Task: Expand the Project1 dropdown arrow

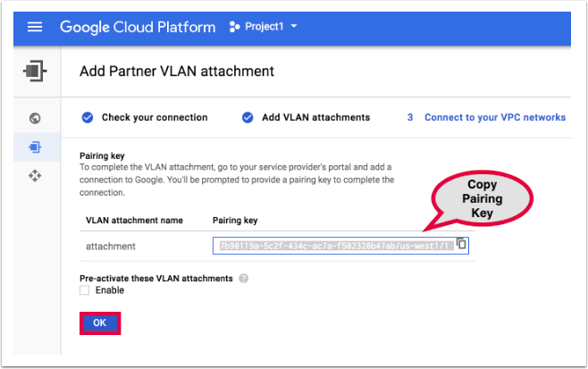Action: click(293, 27)
